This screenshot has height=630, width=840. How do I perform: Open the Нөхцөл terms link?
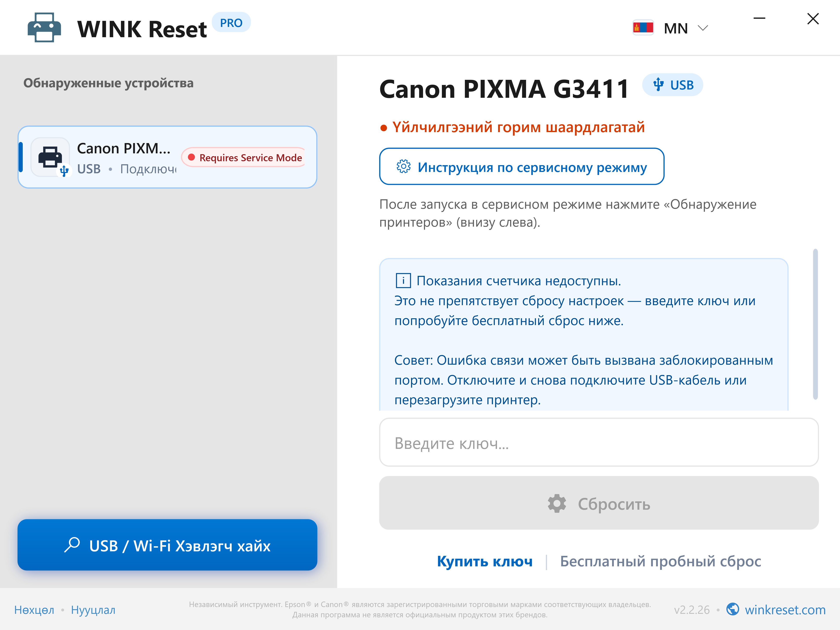pyautogui.click(x=34, y=610)
